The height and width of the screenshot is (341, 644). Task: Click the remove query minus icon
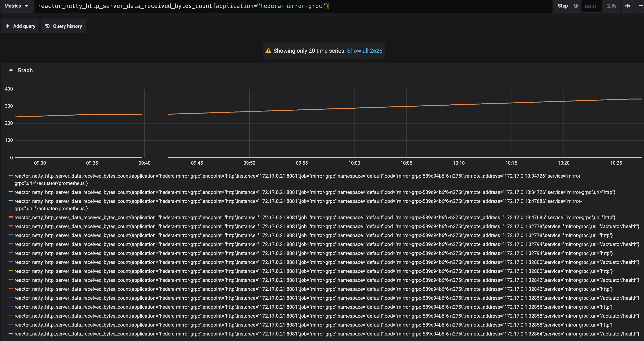[641, 6]
